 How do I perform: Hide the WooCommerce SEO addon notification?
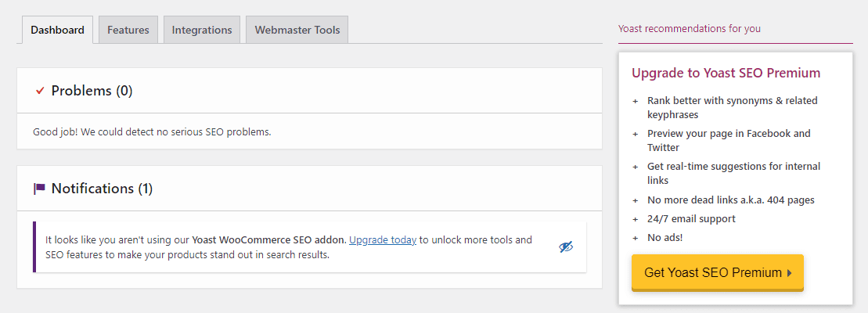(x=566, y=246)
